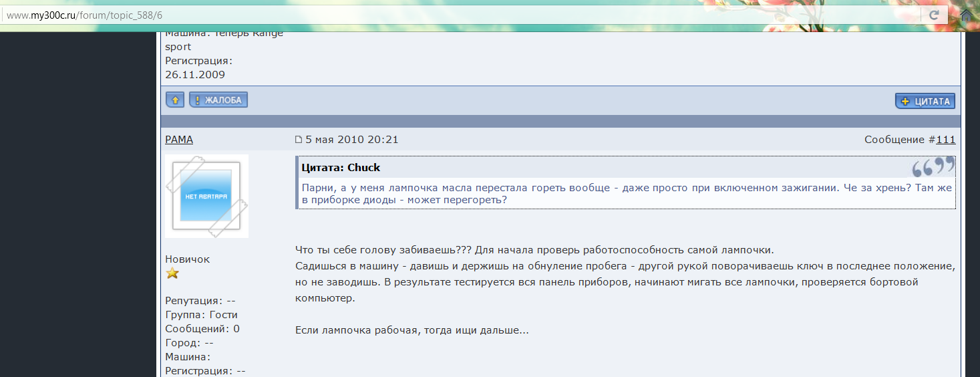Report the post with ЖАЛОБА button
The width and height of the screenshot is (980, 377).
[218, 100]
